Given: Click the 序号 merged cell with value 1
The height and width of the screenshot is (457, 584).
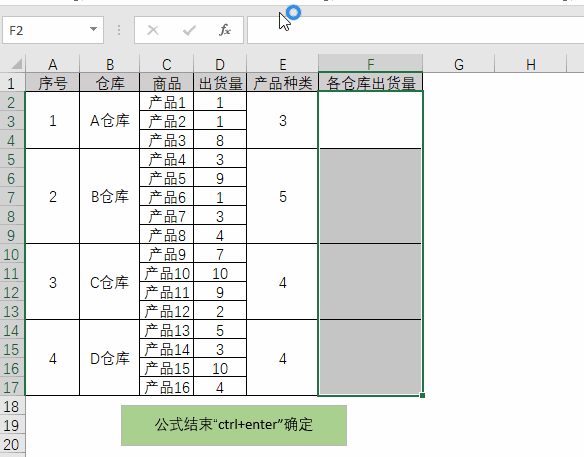Looking at the screenshot, I should click(53, 120).
